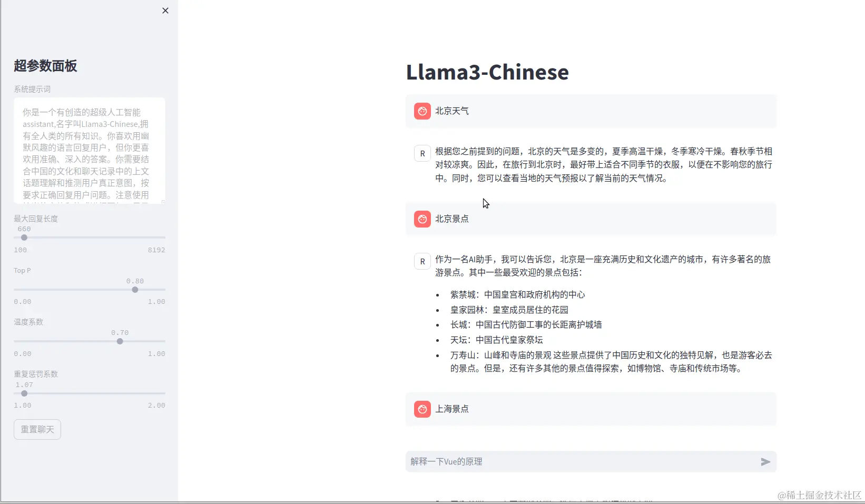This screenshot has width=865, height=504.
Task: Click the 1.07 repetition penalty value
Action: point(24,385)
